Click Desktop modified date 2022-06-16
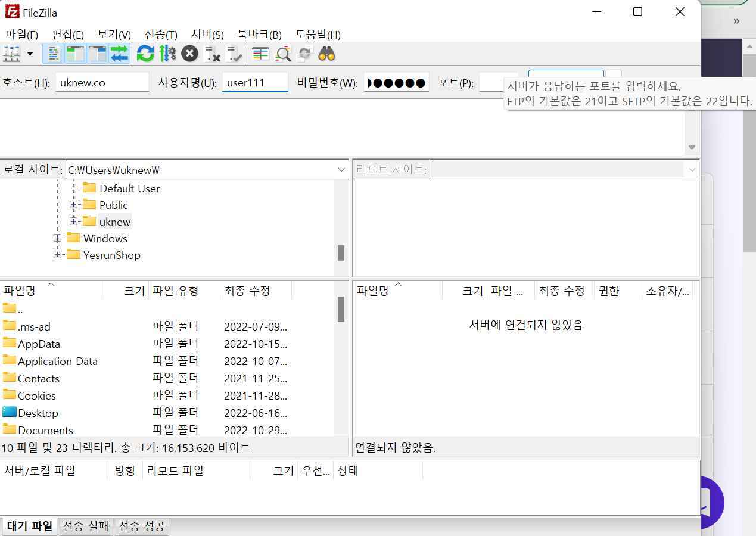Viewport: 756px width, 536px height. pyautogui.click(x=255, y=413)
